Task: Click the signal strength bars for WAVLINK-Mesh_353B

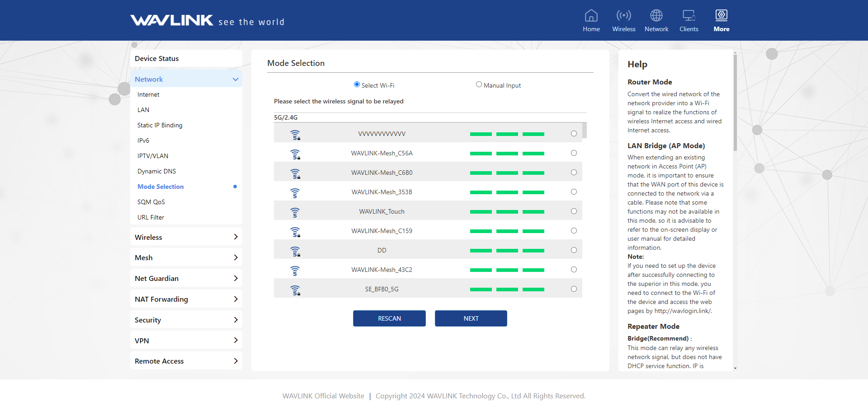Action: tap(507, 192)
